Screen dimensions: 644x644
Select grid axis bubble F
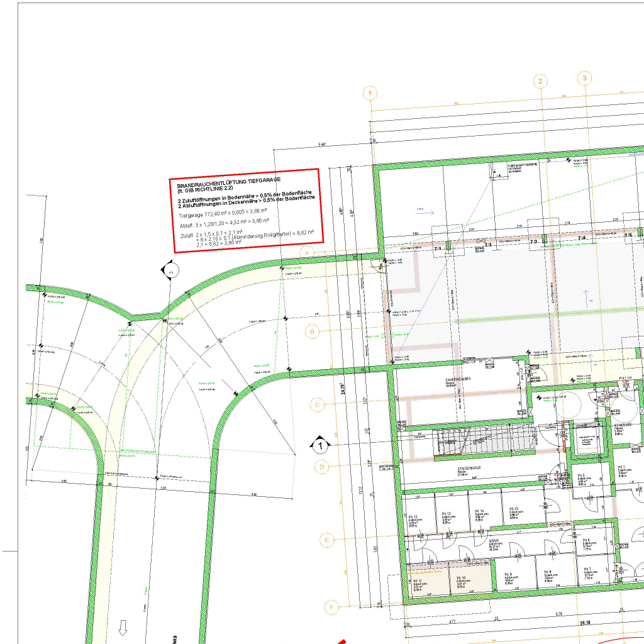[x=331, y=607]
